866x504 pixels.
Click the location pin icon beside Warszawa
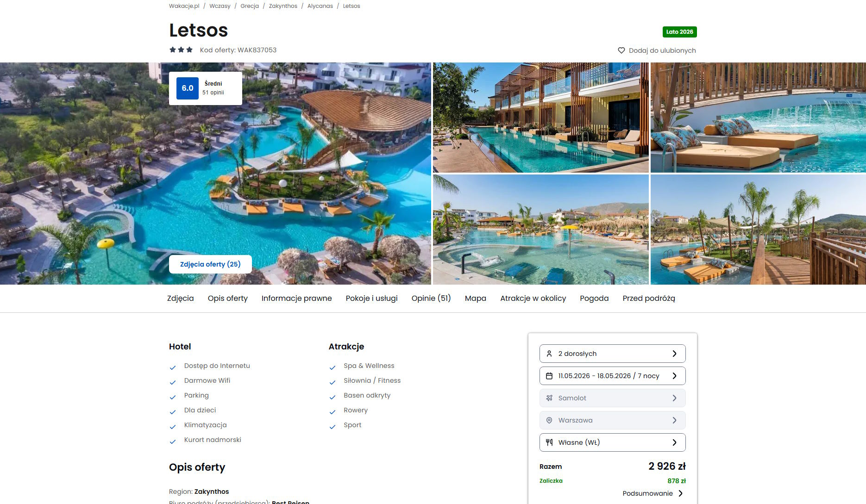click(549, 420)
